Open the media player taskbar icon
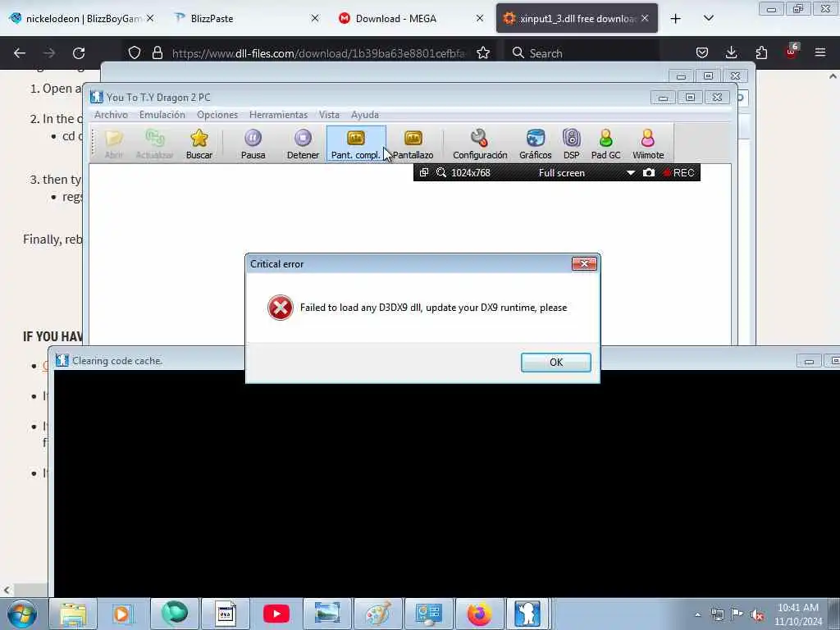 [x=123, y=614]
